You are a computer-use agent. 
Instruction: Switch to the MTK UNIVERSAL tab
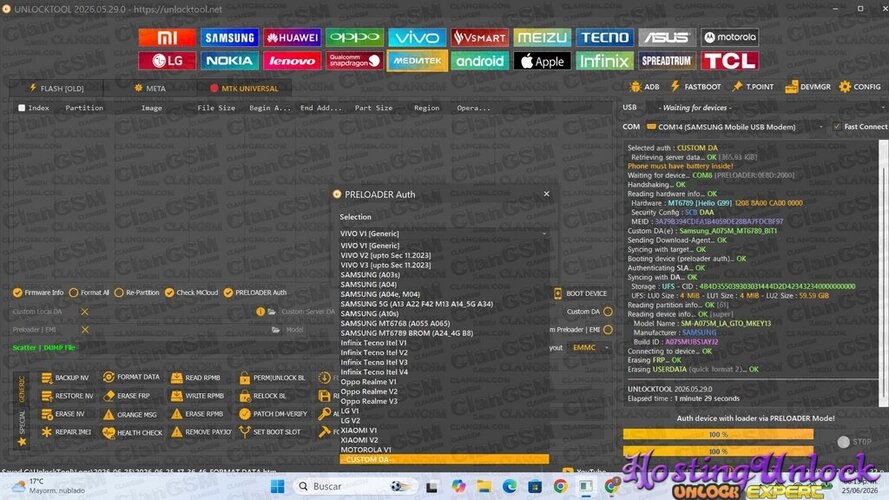pos(244,88)
